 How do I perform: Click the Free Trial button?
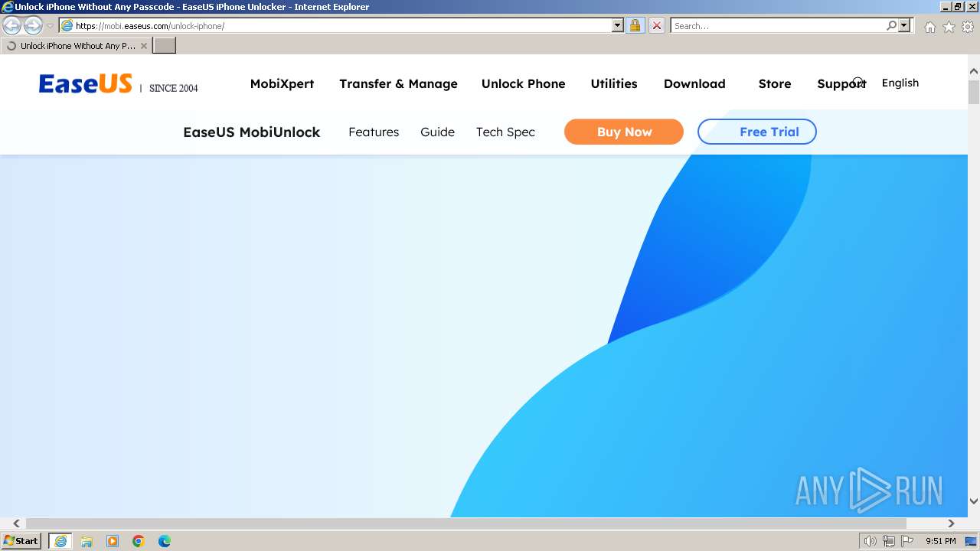[x=757, y=132]
